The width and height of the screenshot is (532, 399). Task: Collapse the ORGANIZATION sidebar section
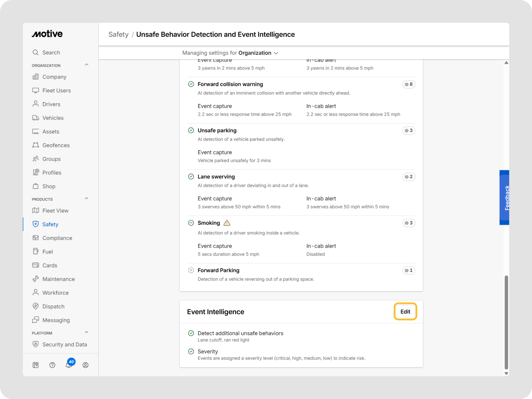coord(87,65)
